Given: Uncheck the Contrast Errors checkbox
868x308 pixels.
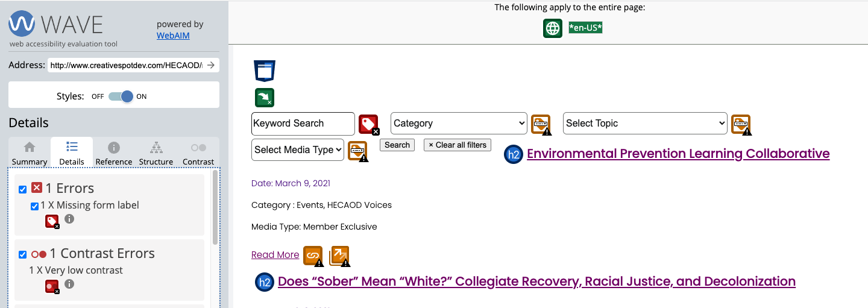Looking at the screenshot, I should pyautogui.click(x=23, y=254).
